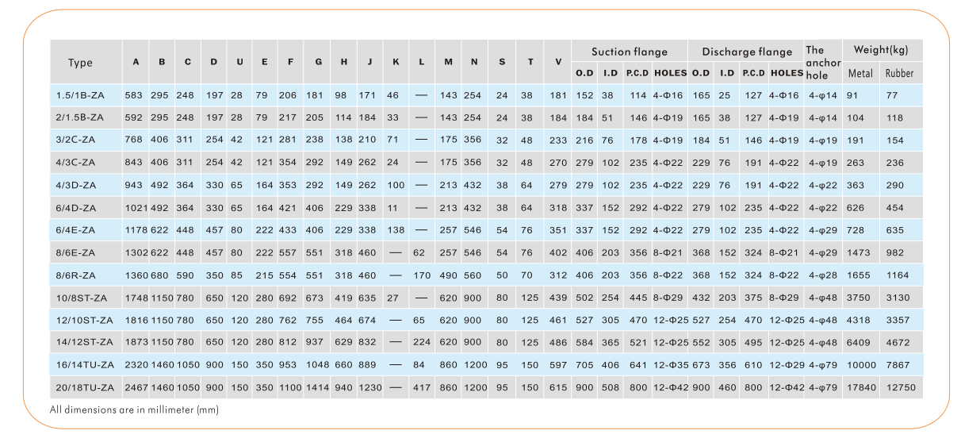The image size is (980, 446).
Task: Select the 1.5/1B-ZA type row label
Action: [x=80, y=95]
